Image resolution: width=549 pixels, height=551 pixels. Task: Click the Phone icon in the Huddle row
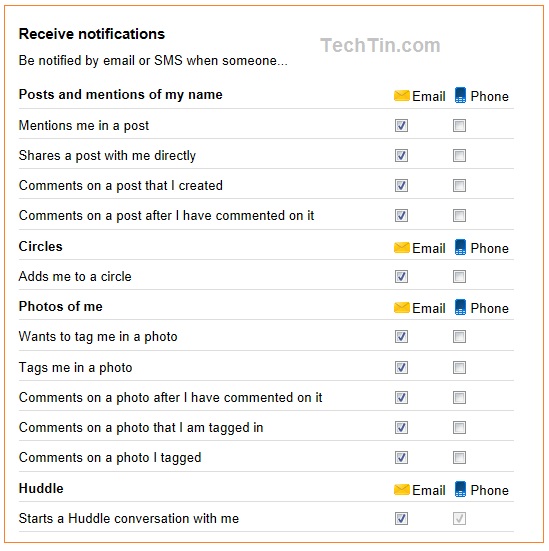click(x=460, y=489)
